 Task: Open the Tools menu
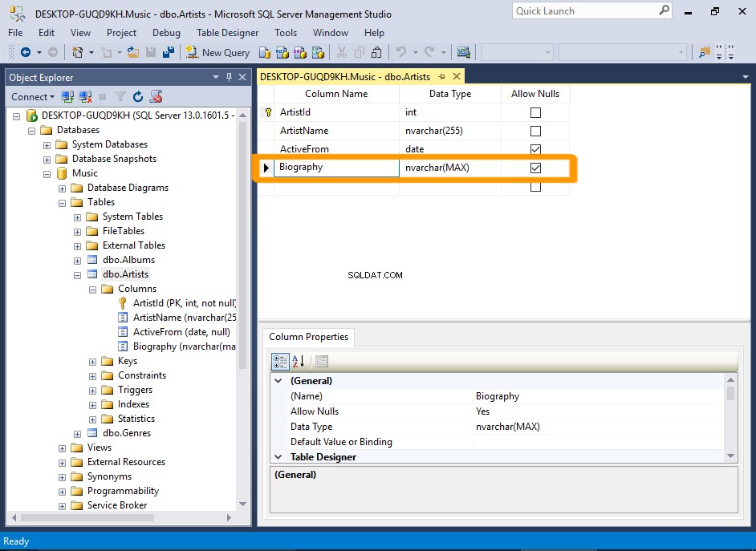(286, 33)
